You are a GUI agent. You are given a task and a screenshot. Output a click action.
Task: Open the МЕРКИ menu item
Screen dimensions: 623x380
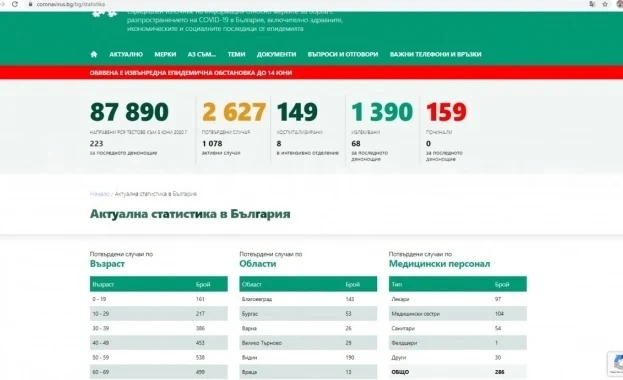tap(165, 54)
